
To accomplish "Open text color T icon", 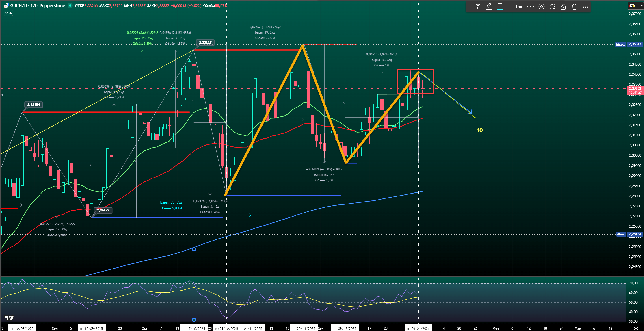I will tap(500, 6).
